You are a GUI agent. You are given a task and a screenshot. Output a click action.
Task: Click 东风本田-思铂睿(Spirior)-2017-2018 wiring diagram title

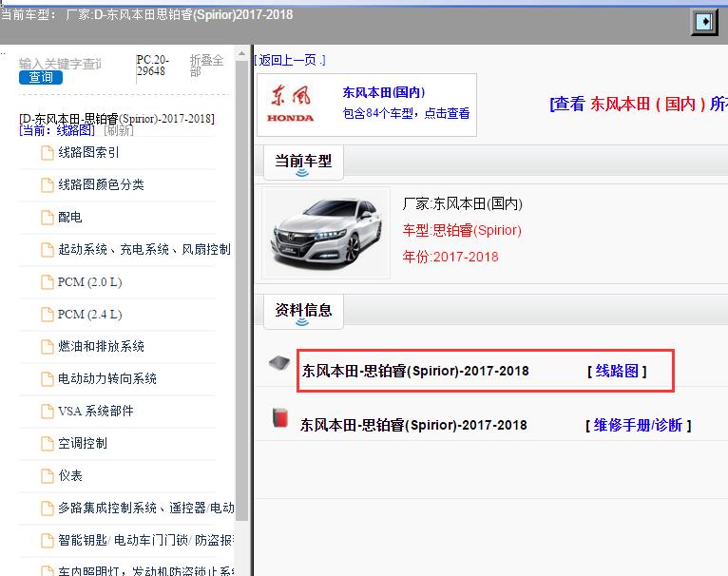415,371
